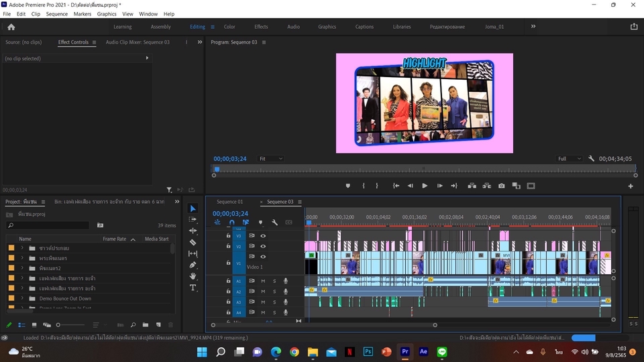The image size is (644, 362).
Task: Select the Hand tool
Action: [193, 276]
